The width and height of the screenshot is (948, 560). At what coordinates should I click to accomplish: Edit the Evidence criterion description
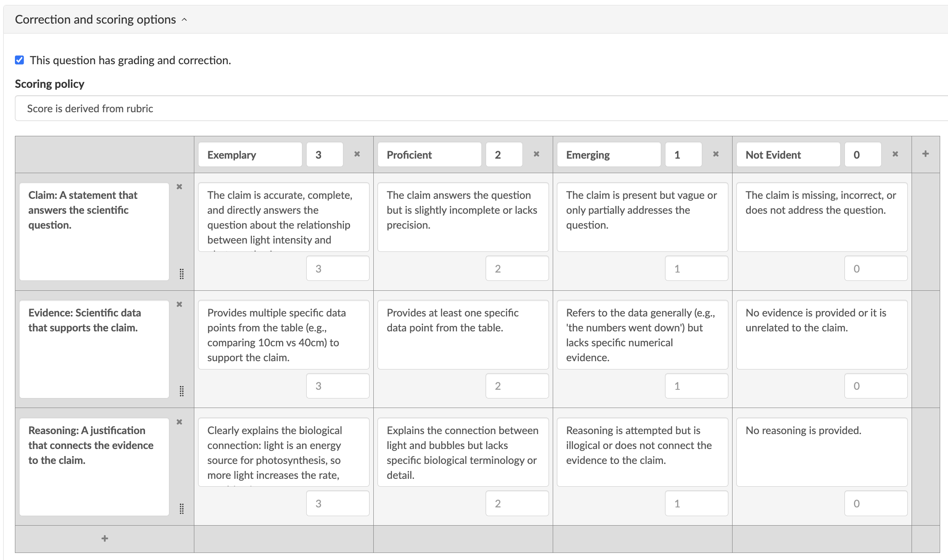(94, 349)
